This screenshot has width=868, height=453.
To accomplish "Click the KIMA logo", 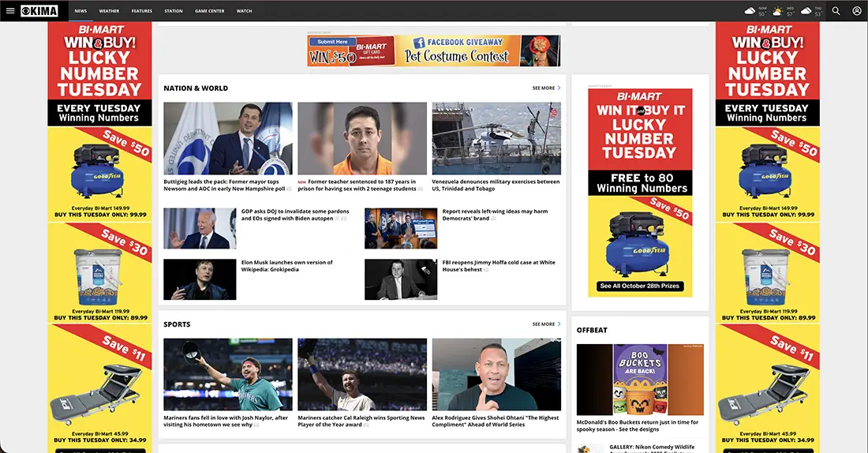I will pyautogui.click(x=39, y=10).
